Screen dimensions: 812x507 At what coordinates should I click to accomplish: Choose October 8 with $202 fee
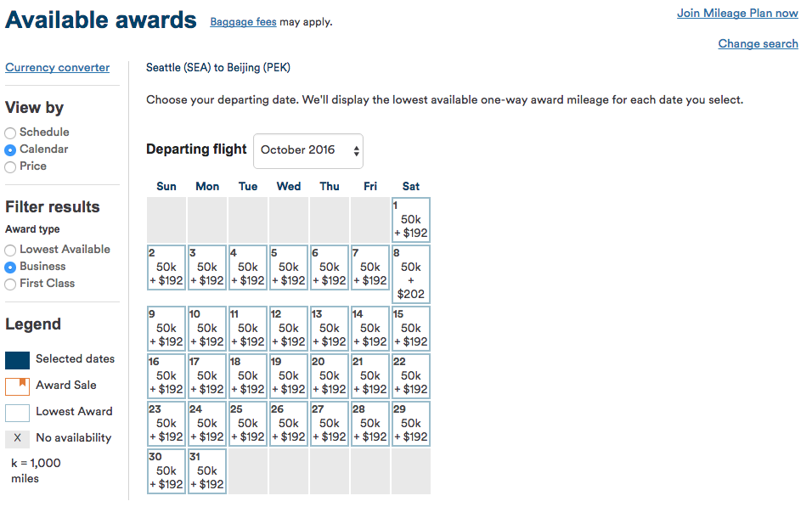(x=411, y=274)
